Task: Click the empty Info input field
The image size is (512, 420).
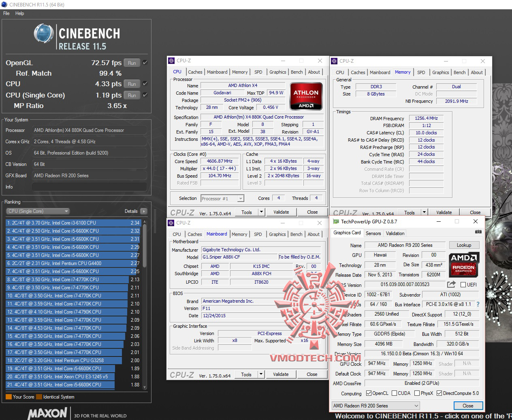Action: coord(90,187)
